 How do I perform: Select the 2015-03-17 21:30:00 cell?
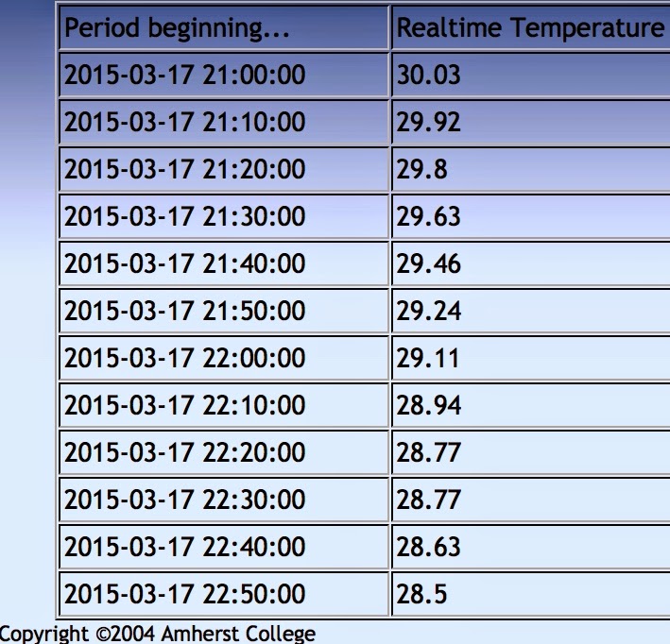(224, 216)
